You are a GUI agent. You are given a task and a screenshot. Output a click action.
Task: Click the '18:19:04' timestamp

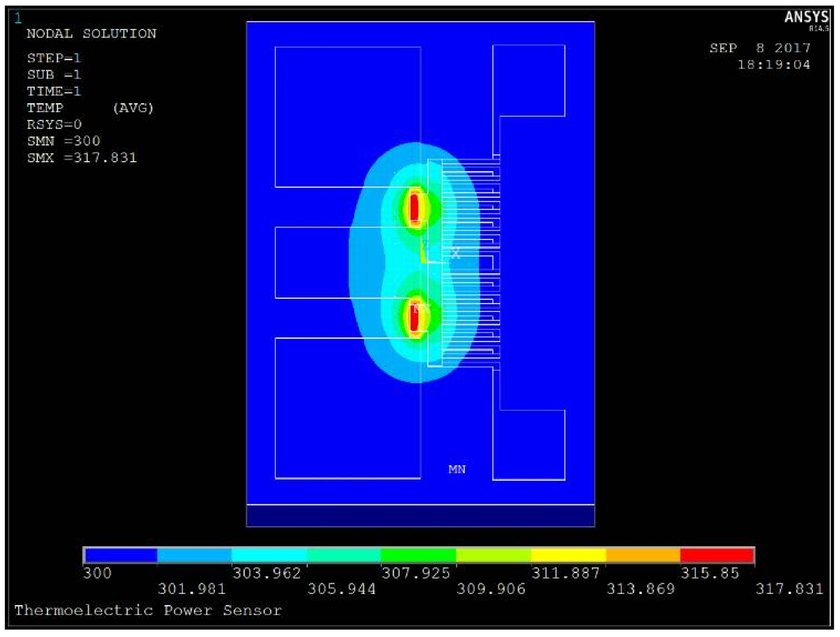[774, 65]
